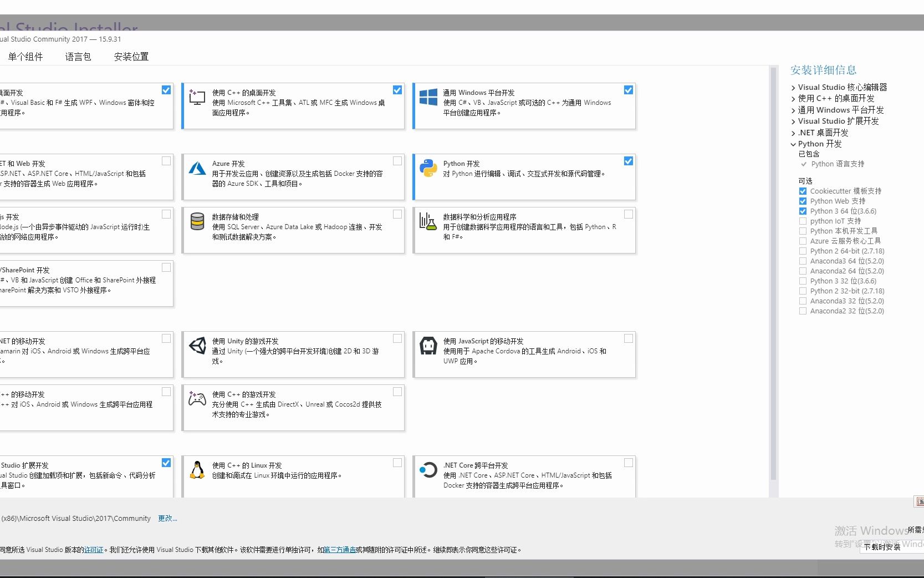Enable the Azure development workload checkbox

pyautogui.click(x=397, y=161)
